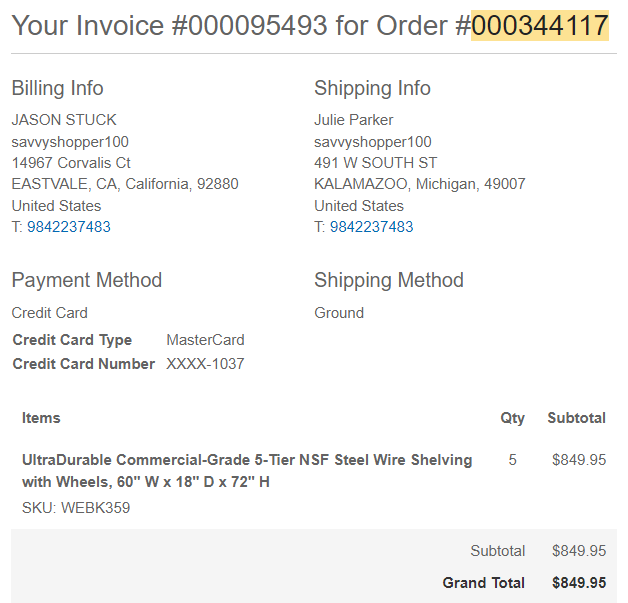Image resolution: width=628 pixels, height=603 pixels.
Task: Click the Billing Info heading
Action: coord(58,88)
